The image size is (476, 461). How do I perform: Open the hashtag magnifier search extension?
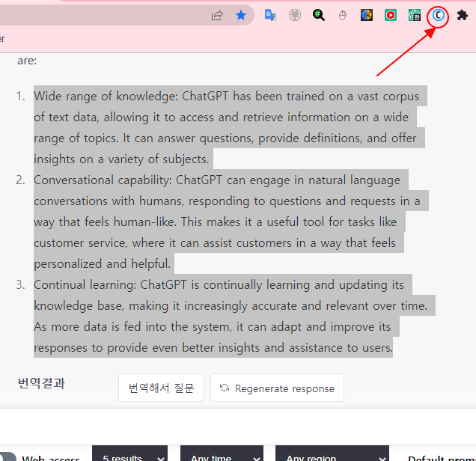pyautogui.click(x=318, y=15)
